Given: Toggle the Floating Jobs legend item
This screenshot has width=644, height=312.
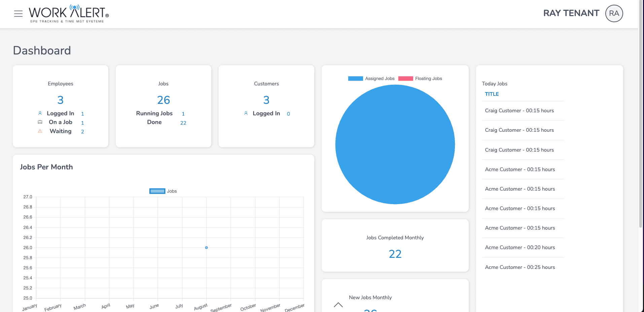Looking at the screenshot, I should click(x=420, y=79).
